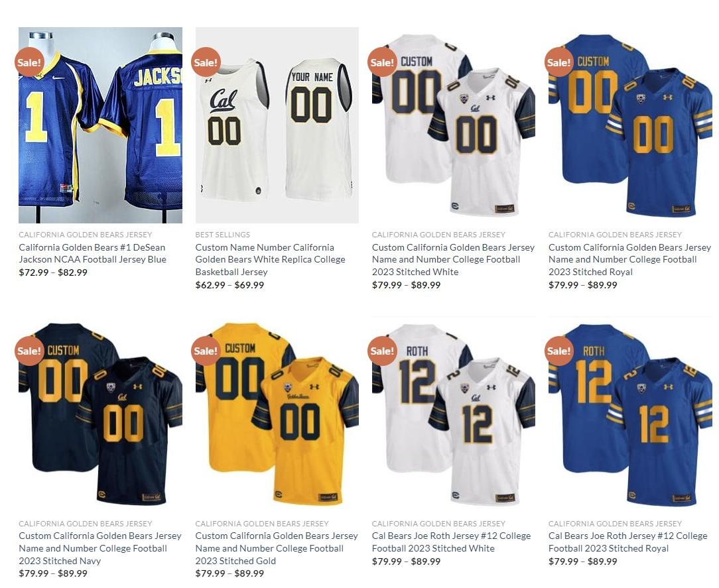
Task: Open the gold custom football jersey image
Action: pos(277,414)
